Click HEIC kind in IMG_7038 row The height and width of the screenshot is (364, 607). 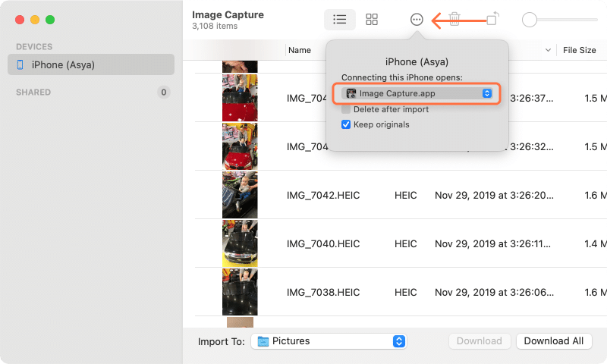pyautogui.click(x=406, y=293)
